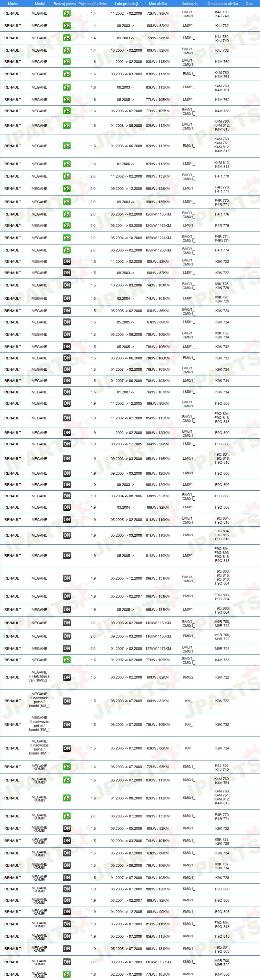The height and width of the screenshot is (980, 260).
Task: Click the power cell 169kW / 230KM
Action: point(158,250)
